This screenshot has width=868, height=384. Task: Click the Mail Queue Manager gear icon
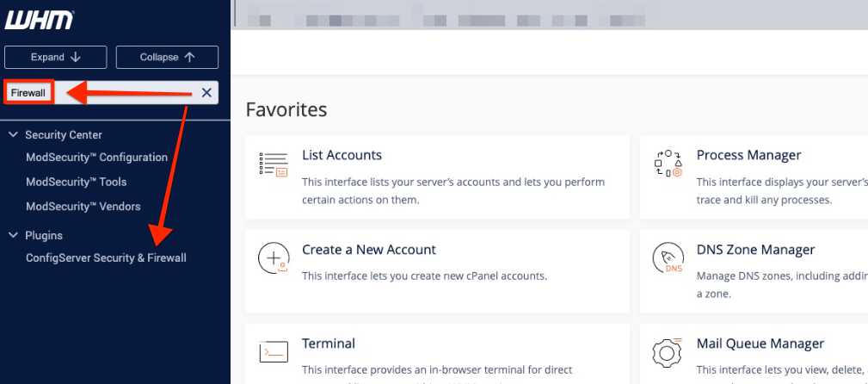[668, 352]
